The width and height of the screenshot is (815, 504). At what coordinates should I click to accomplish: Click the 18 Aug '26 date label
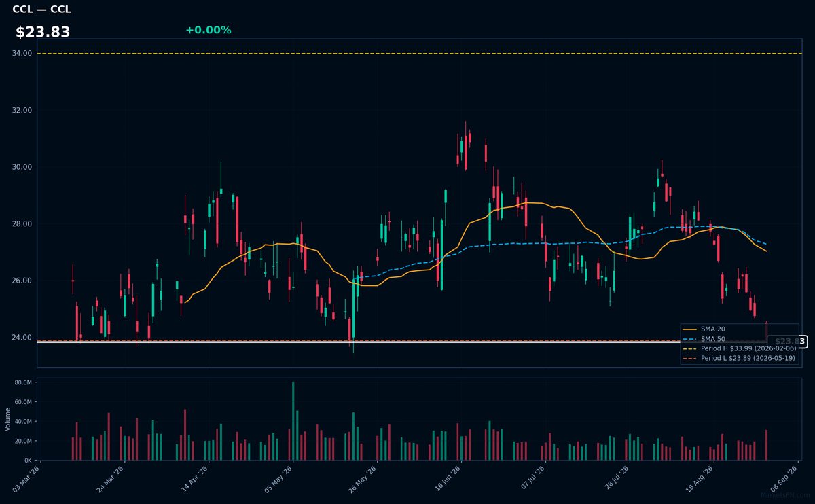700,479
